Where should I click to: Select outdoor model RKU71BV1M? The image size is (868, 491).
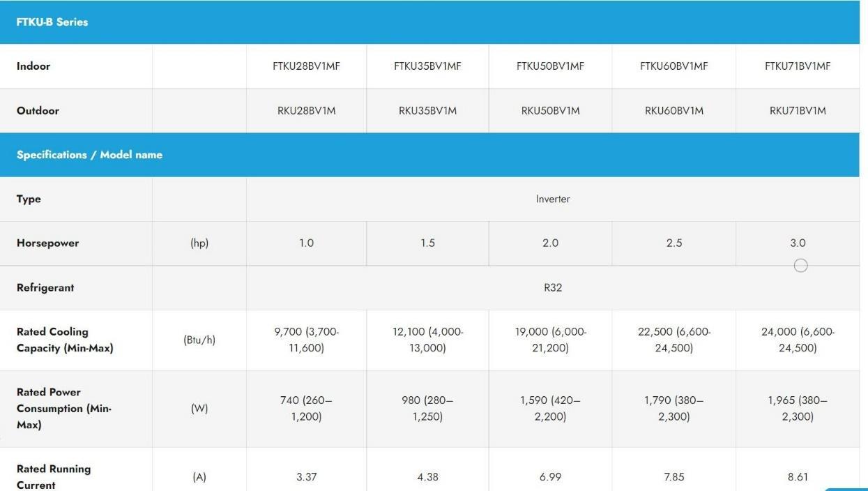tap(798, 111)
